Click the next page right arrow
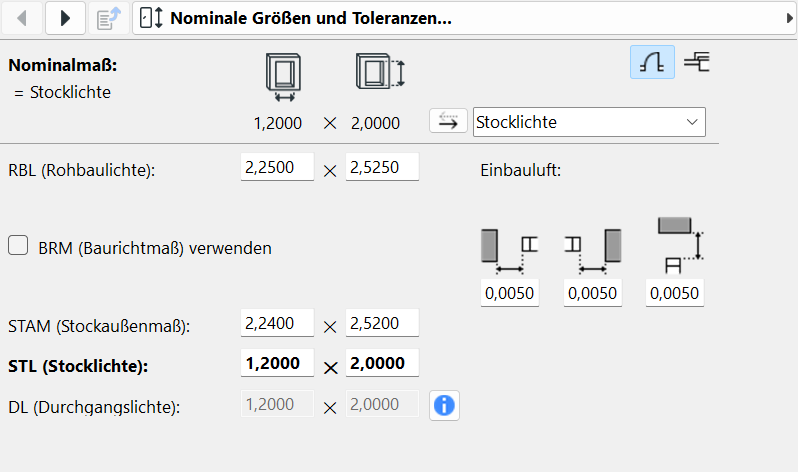This screenshot has width=798, height=472. coord(65,18)
